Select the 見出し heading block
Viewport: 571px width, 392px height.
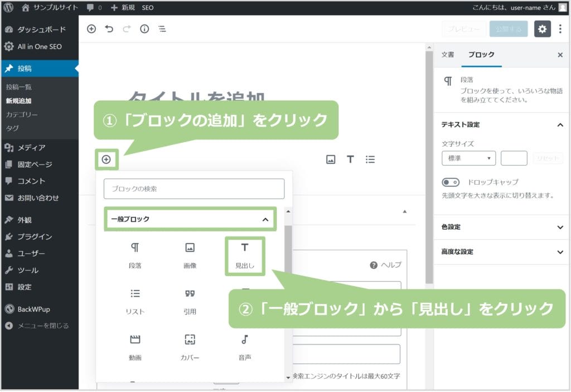point(245,255)
